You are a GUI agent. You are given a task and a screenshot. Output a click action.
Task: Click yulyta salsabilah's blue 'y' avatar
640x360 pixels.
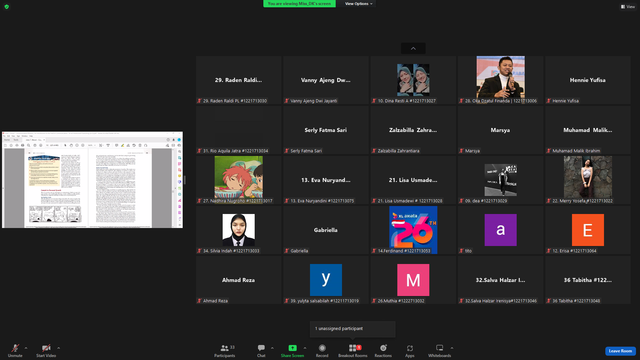326,280
